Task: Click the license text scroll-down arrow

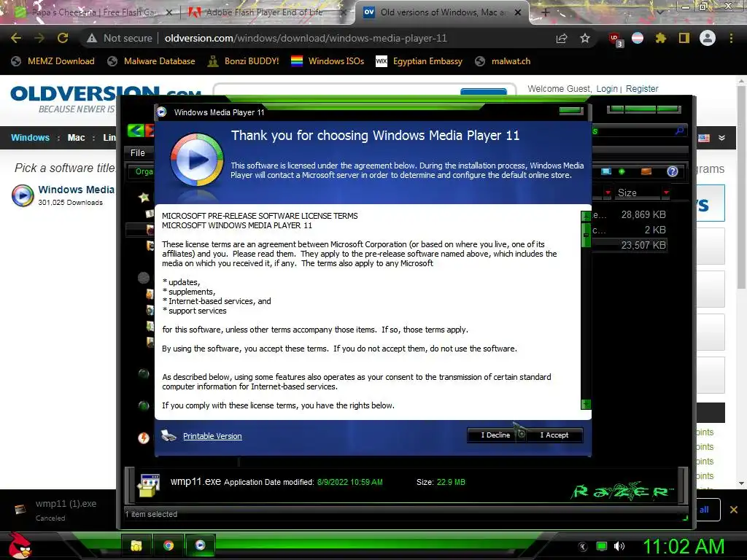Action: tap(586, 404)
